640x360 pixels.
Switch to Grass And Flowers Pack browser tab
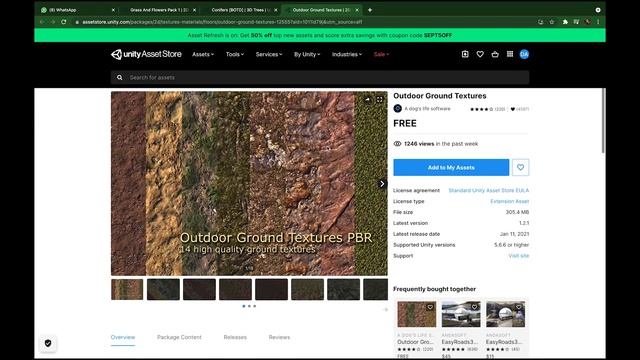[159, 10]
